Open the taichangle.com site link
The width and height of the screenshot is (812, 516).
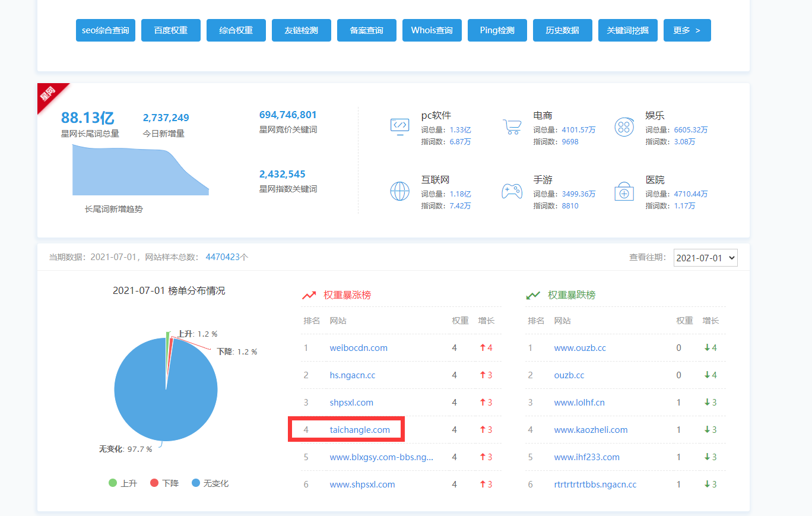click(360, 430)
